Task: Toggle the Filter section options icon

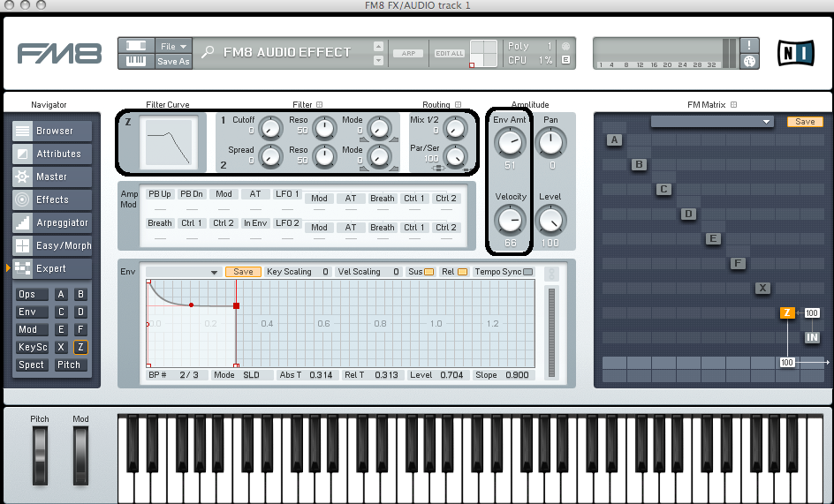Action: tap(319, 105)
